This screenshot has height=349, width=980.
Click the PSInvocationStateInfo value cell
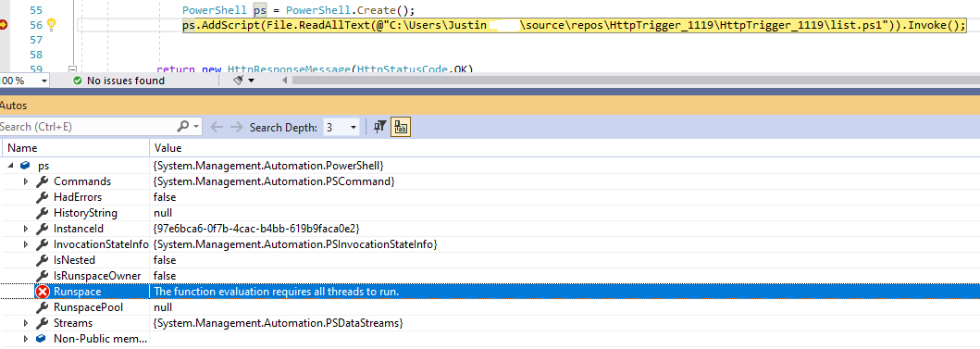pos(295,243)
